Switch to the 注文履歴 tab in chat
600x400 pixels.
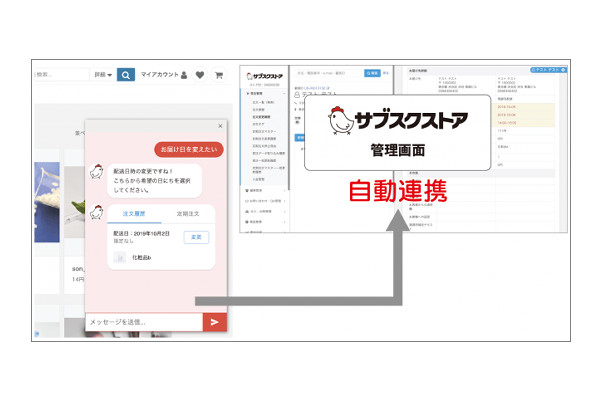[134, 214]
